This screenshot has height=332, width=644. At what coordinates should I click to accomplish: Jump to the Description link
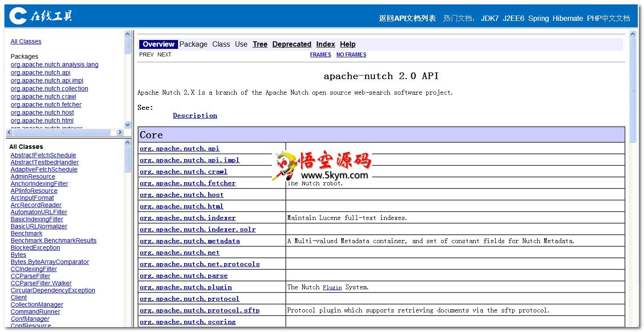tap(195, 116)
